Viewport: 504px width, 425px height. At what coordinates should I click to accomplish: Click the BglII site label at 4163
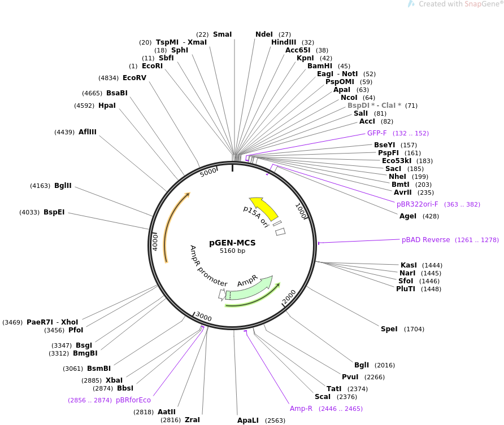tap(63, 186)
